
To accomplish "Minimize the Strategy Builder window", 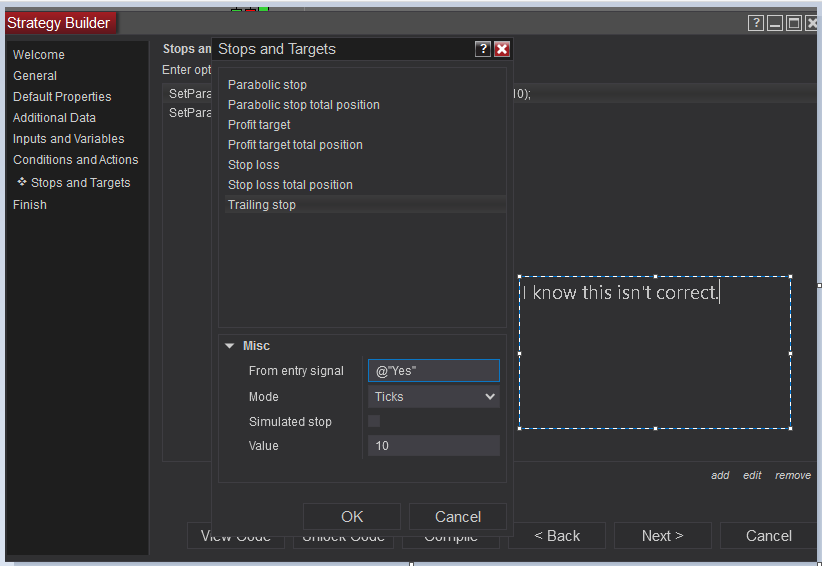I will click(775, 23).
